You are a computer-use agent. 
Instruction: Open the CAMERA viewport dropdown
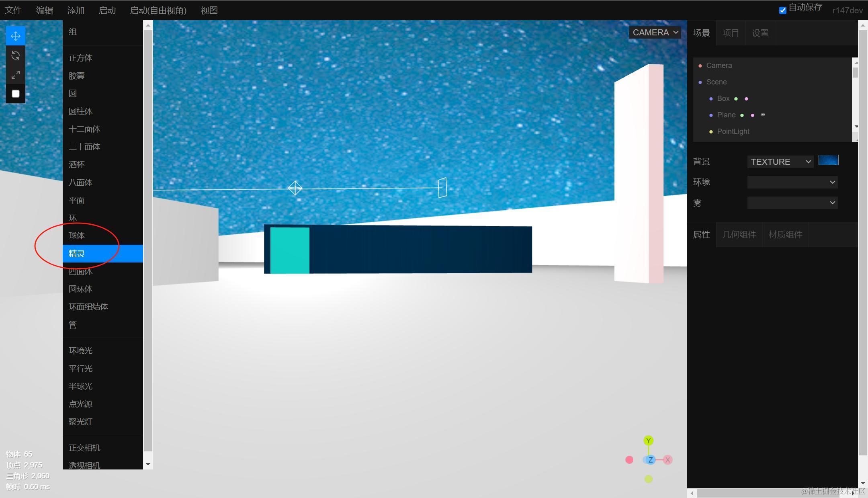655,33
